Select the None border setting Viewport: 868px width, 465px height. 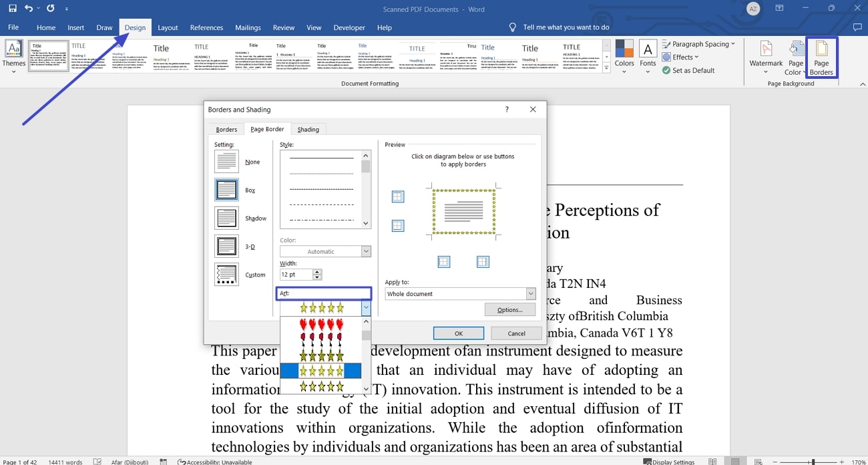[227, 162]
